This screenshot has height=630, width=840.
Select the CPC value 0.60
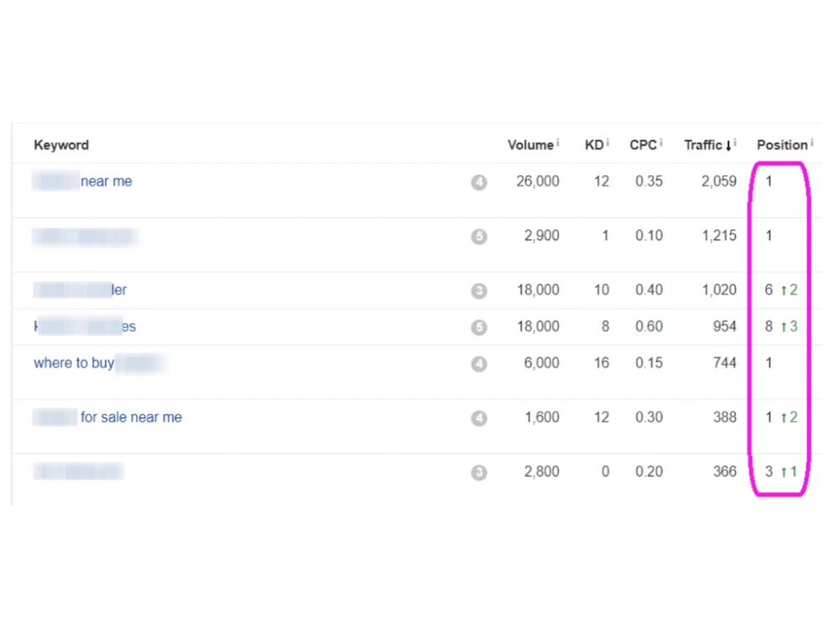coord(648,326)
